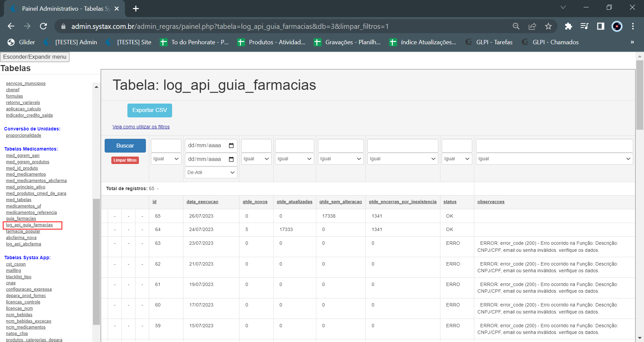Sort table by the status column header
This screenshot has width=644, height=342.
[x=450, y=202]
